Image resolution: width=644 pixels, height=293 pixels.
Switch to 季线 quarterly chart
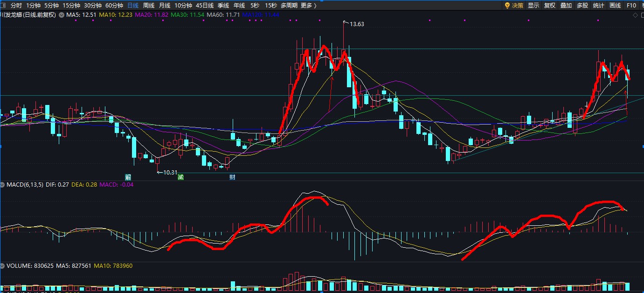[x=223, y=6]
